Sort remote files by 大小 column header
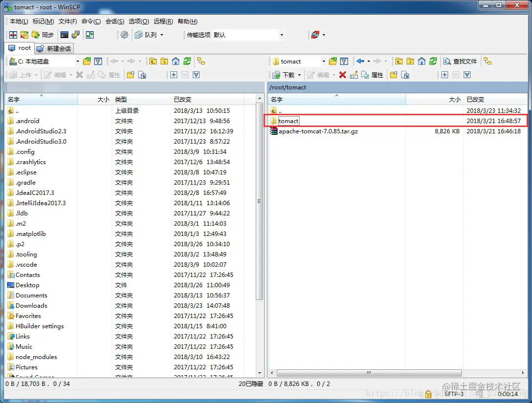The height and width of the screenshot is (403, 532). 434,100
